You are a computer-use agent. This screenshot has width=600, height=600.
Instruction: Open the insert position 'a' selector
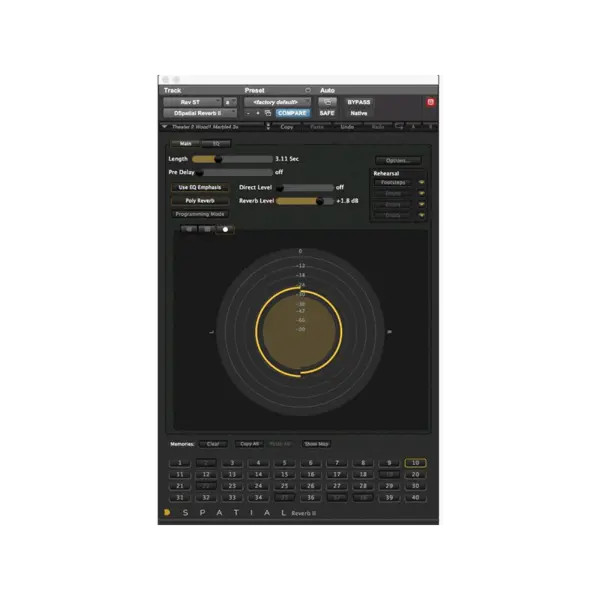click(x=230, y=102)
